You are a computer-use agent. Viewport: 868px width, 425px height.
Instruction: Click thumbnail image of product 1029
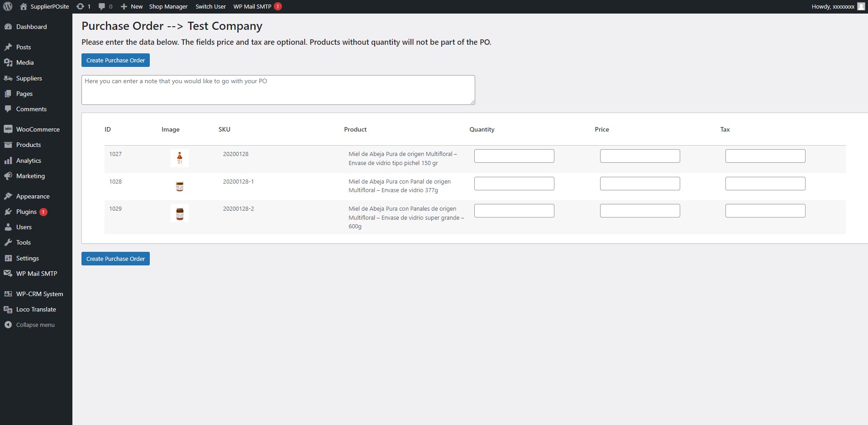pos(180,213)
